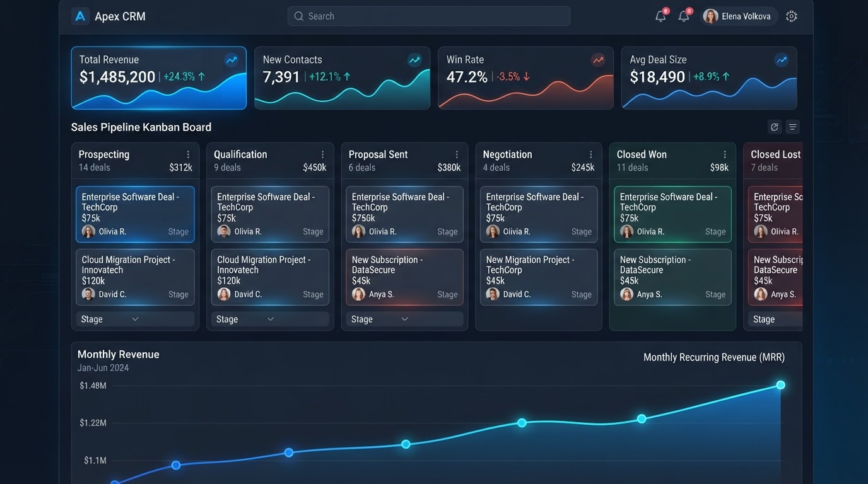The image size is (868, 484).
Task: Click the "11 deals" count under Closed Won
Action: pyautogui.click(x=633, y=168)
